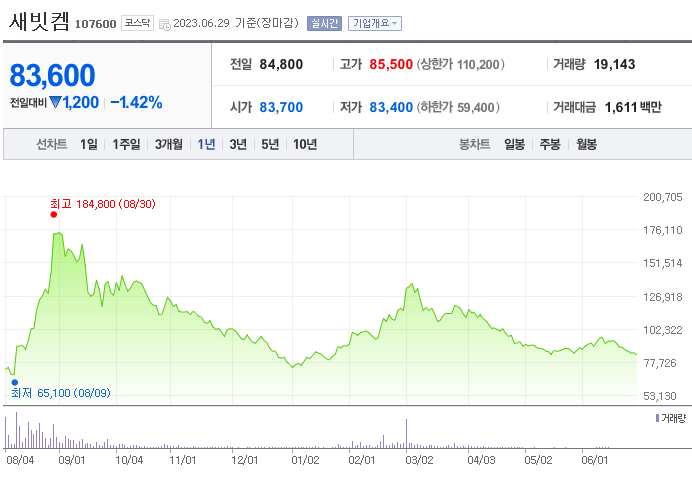Screen dimensions: 692x478
Task: Click the tall March volume bar
Action: click(x=406, y=434)
